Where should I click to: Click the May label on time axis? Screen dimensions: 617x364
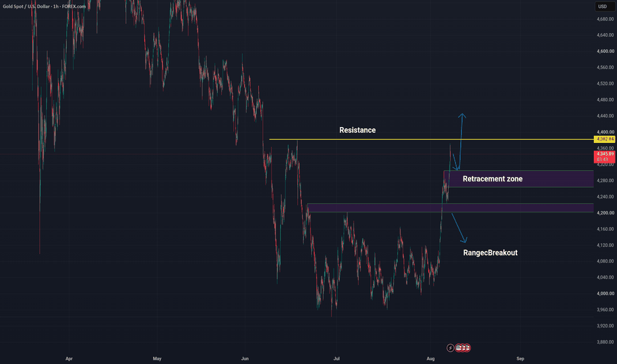pyautogui.click(x=157, y=359)
